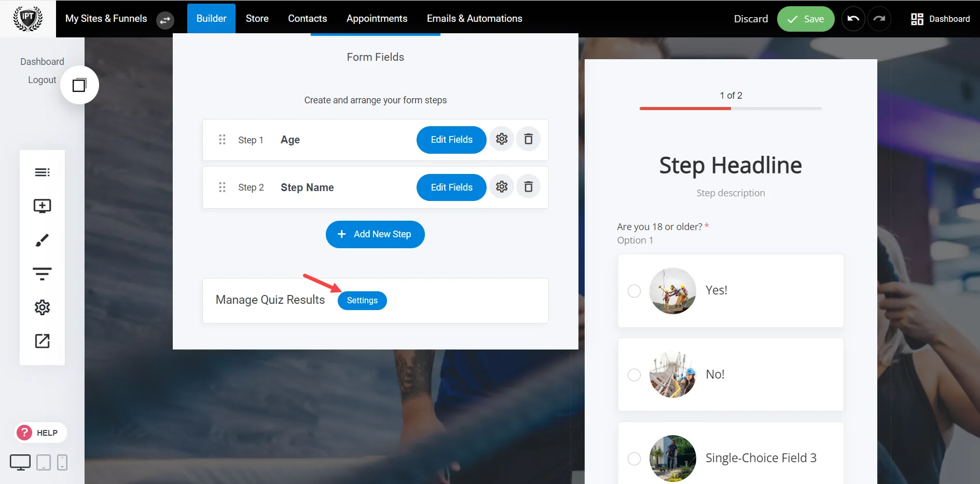The width and height of the screenshot is (980, 484).
Task: Open the page sections list icon
Action: coord(42,172)
